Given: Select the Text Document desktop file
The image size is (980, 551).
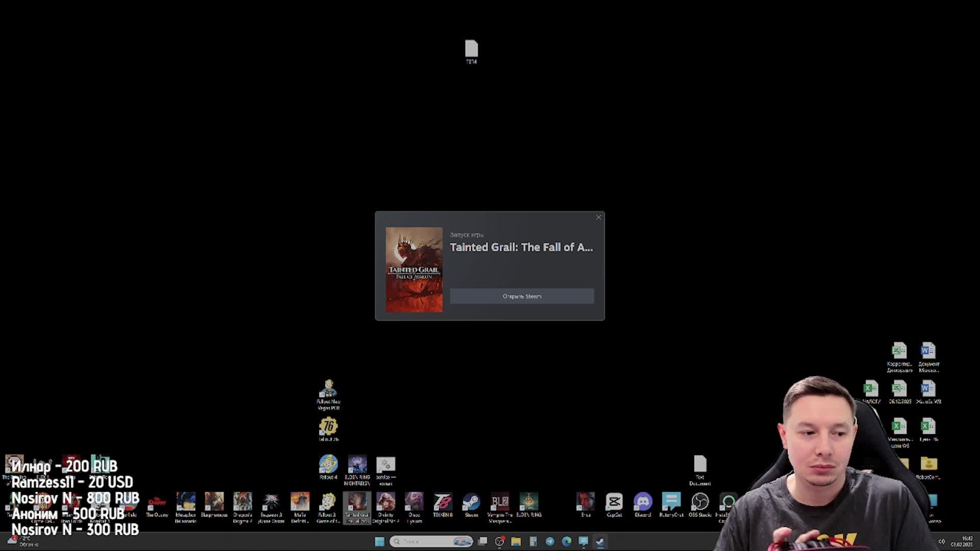Looking at the screenshot, I should [x=700, y=465].
